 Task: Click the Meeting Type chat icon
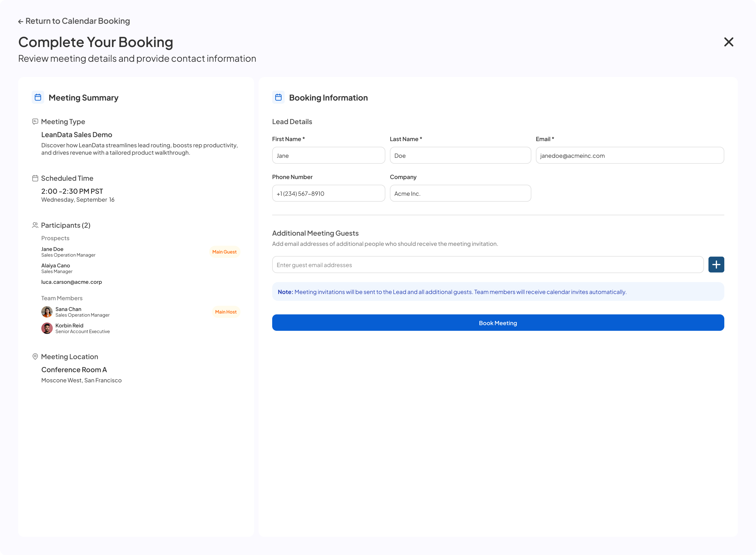(35, 121)
